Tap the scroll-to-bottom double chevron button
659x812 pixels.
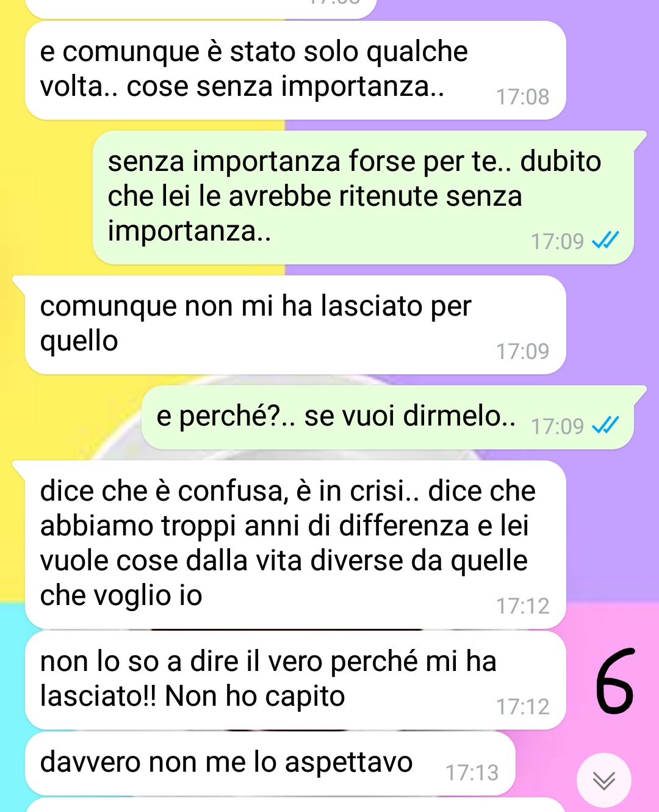pos(604,780)
